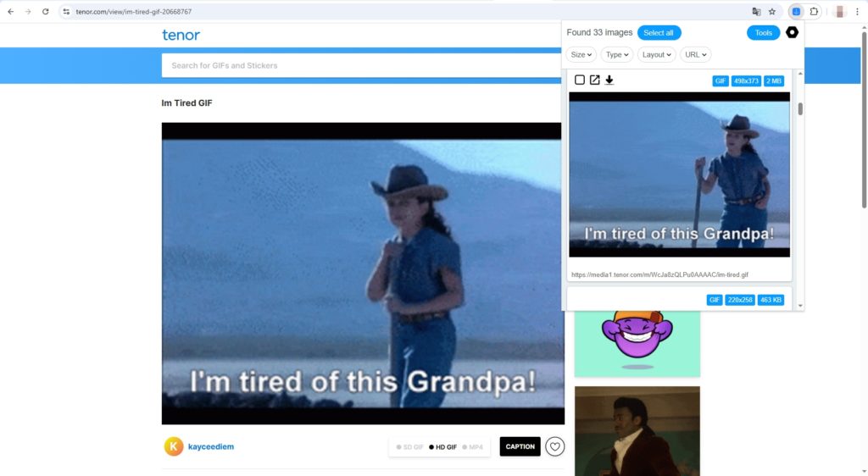Select SD GIF quality option
868x476 pixels.
point(410,447)
